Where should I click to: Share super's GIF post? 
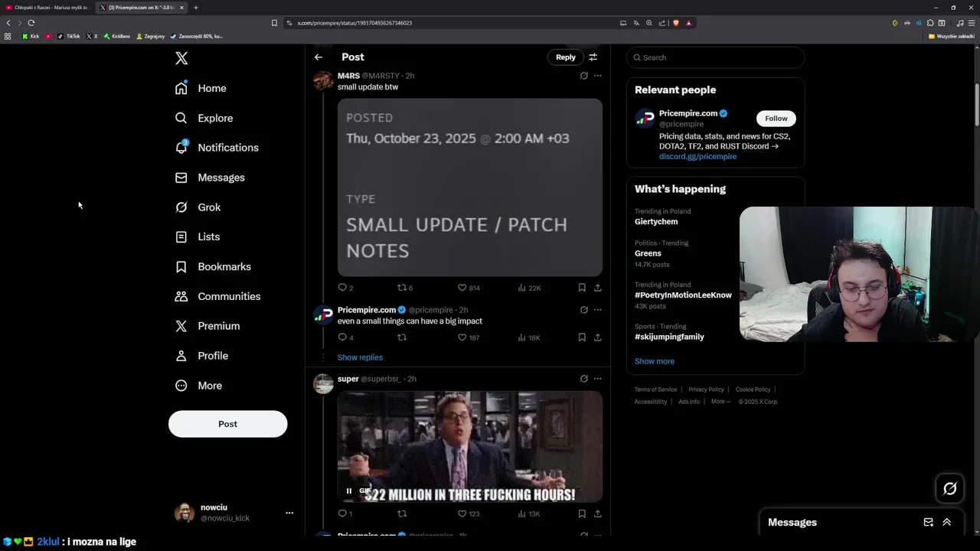[x=598, y=514]
